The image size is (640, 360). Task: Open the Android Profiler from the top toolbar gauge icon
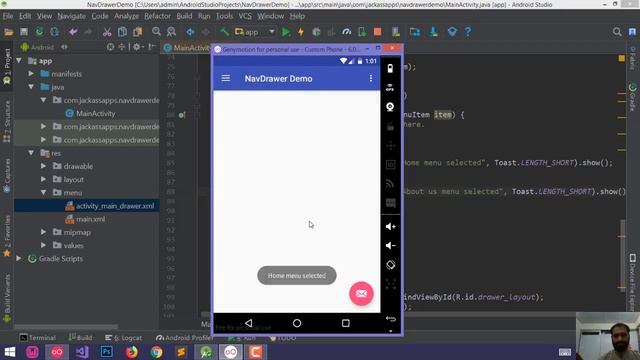click(x=347, y=32)
